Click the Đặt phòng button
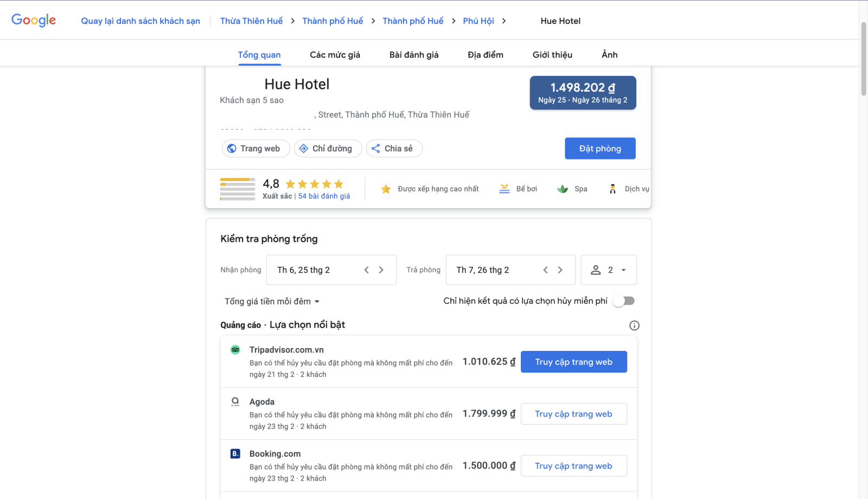The height and width of the screenshot is (499, 868). [600, 149]
